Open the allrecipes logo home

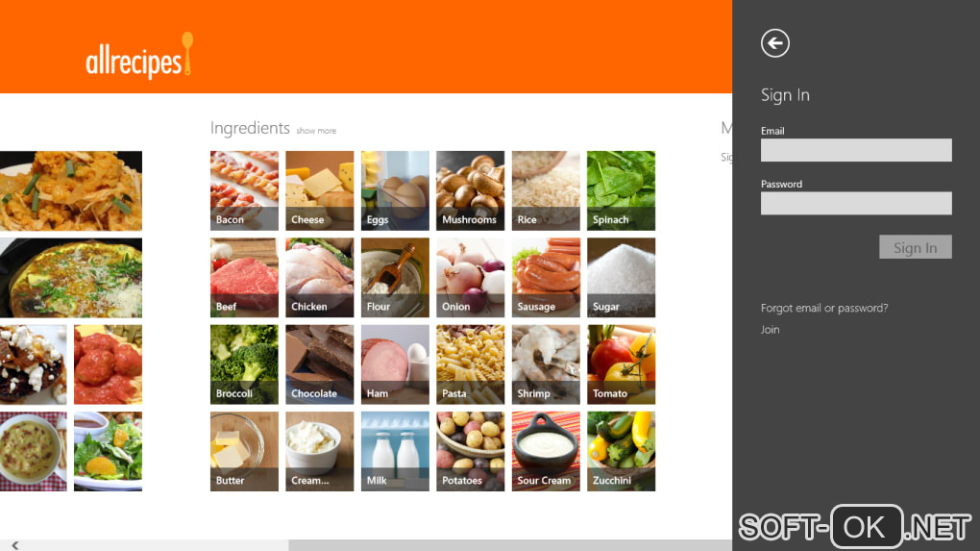tap(139, 56)
